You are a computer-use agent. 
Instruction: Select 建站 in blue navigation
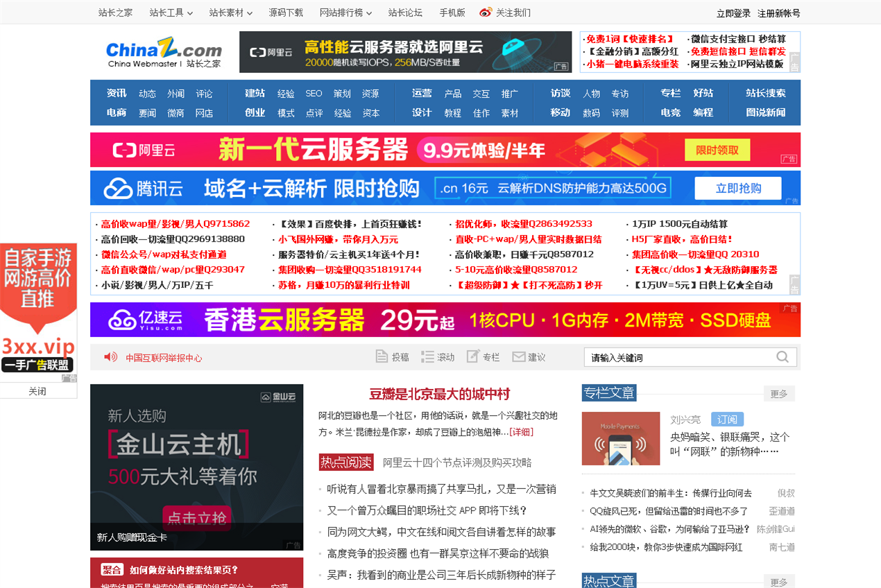tap(255, 93)
